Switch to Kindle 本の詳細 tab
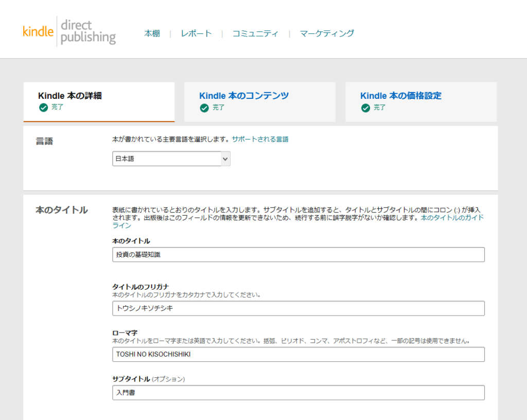The image size is (527, 420). tap(70, 96)
